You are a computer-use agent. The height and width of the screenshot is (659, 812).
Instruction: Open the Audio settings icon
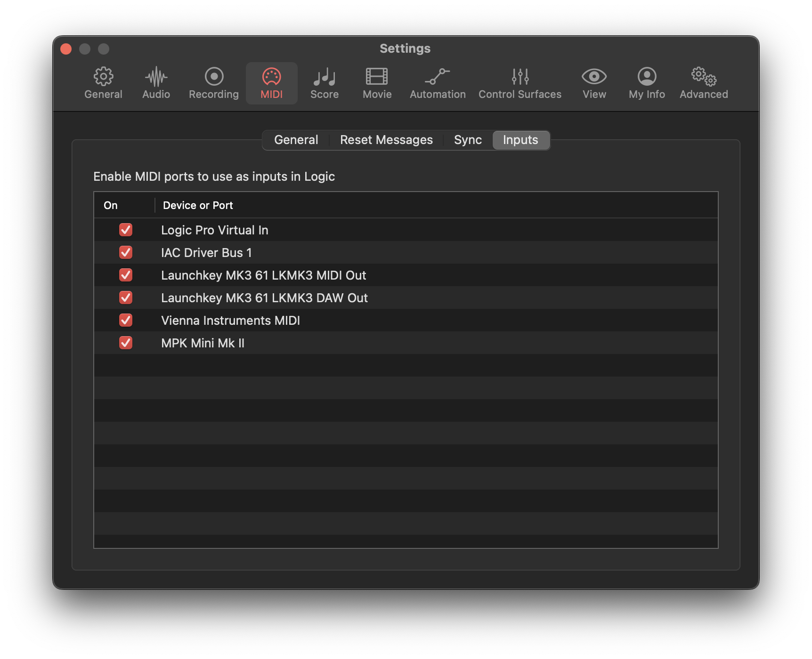tap(155, 83)
